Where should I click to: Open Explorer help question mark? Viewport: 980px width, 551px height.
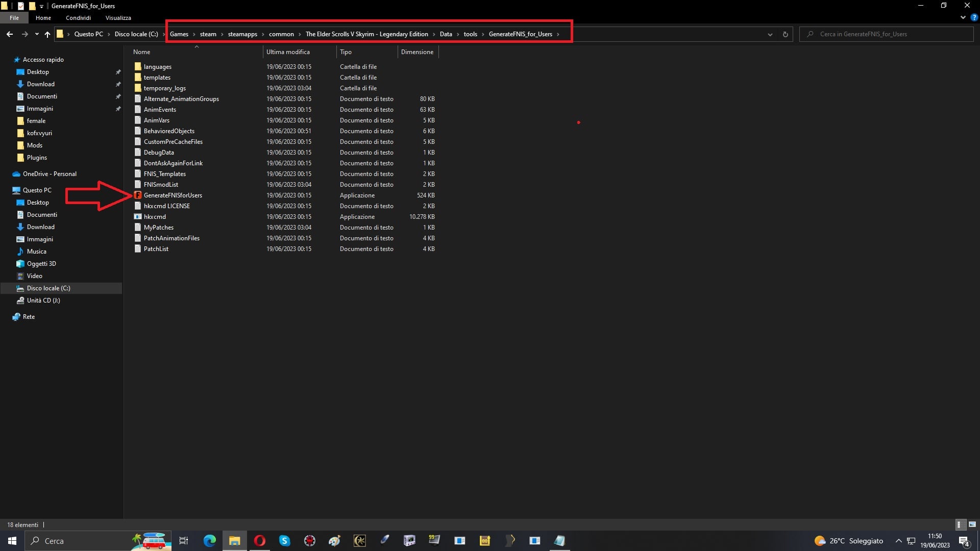tap(974, 17)
